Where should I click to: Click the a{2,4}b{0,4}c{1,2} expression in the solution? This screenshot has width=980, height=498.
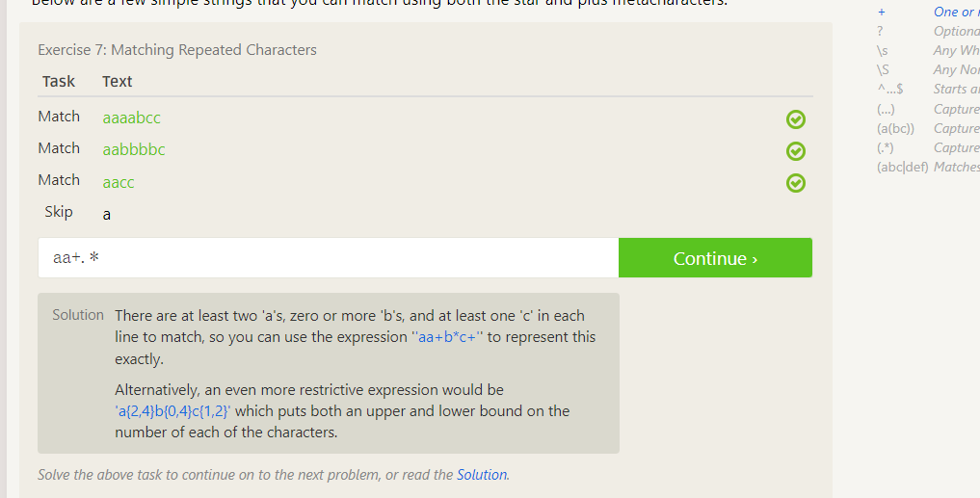click(173, 411)
